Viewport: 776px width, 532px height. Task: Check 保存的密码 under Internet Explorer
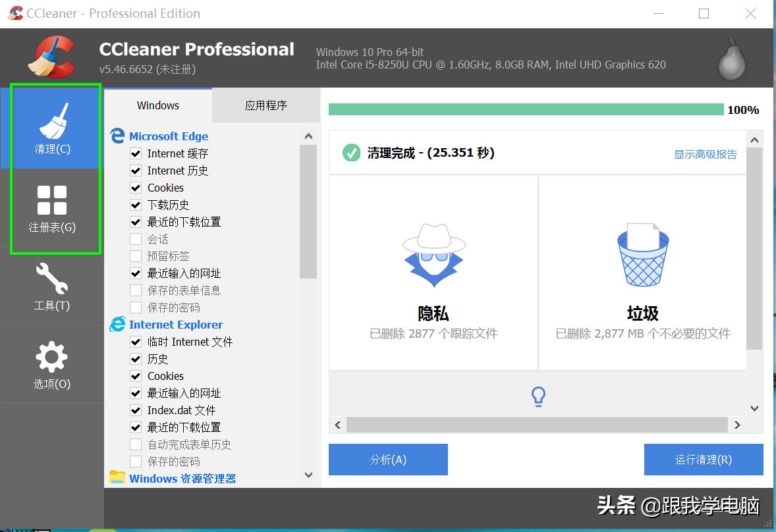pyautogui.click(x=136, y=462)
